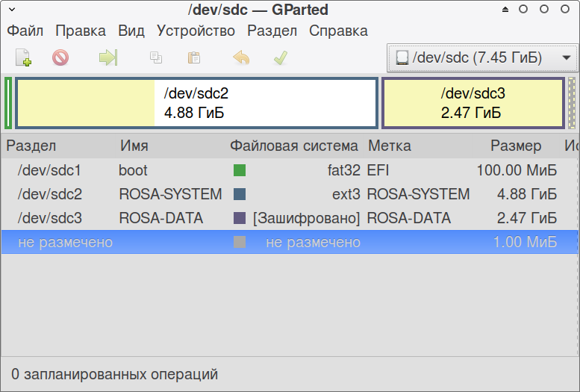The width and height of the screenshot is (580, 392).
Task: Click the green fat32 color swatch
Action: [240, 170]
